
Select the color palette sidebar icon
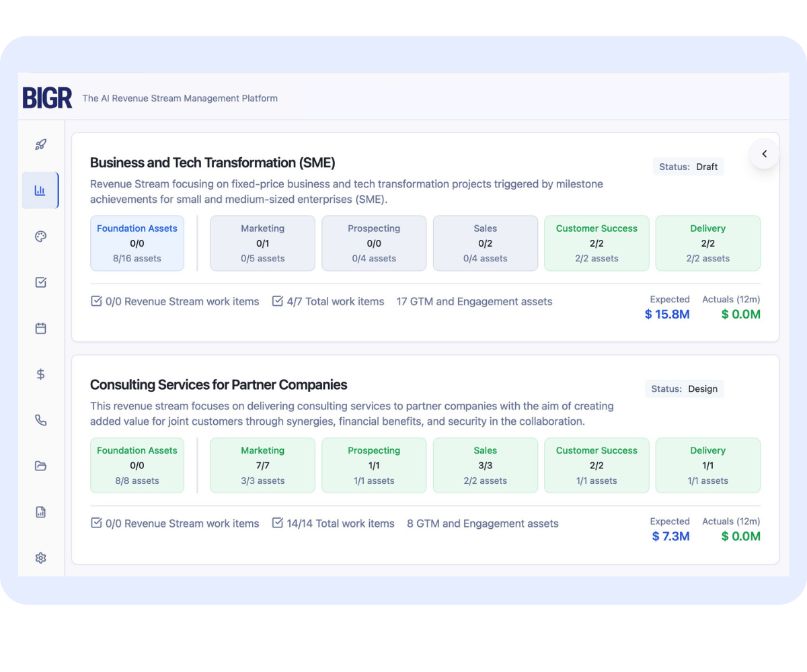pyautogui.click(x=41, y=237)
